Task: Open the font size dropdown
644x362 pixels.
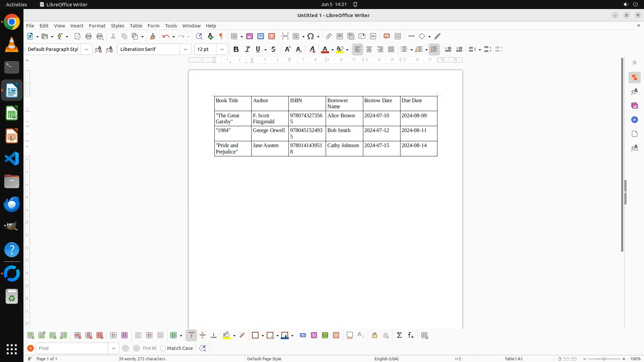Action: (222, 49)
